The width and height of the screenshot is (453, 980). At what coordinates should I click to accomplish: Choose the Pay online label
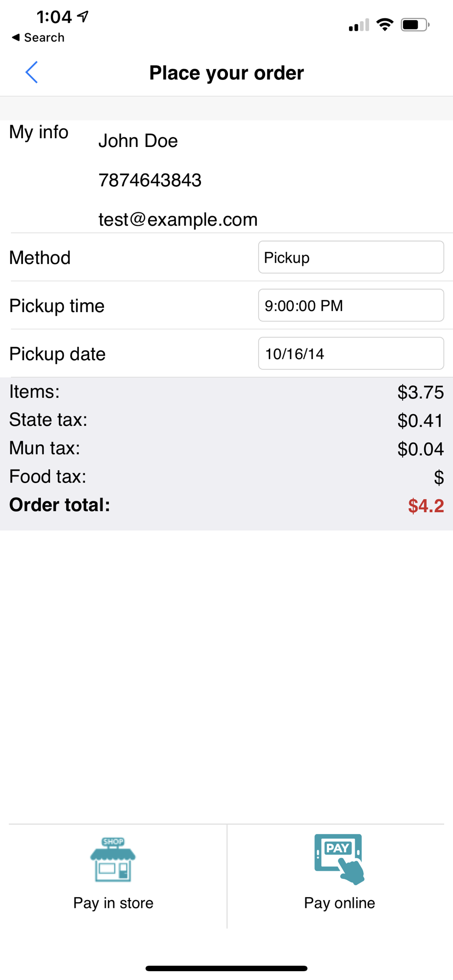pos(339,903)
